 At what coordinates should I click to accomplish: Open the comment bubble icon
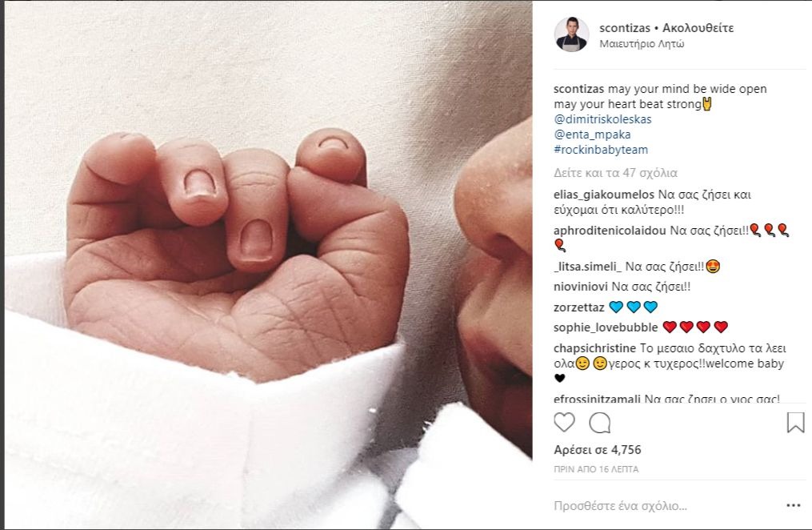click(x=600, y=423)
